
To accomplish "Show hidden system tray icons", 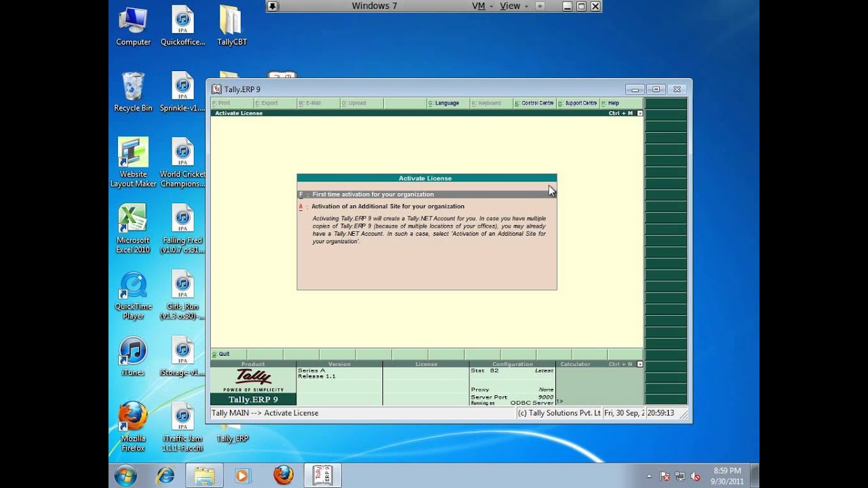I will point(650,476).
